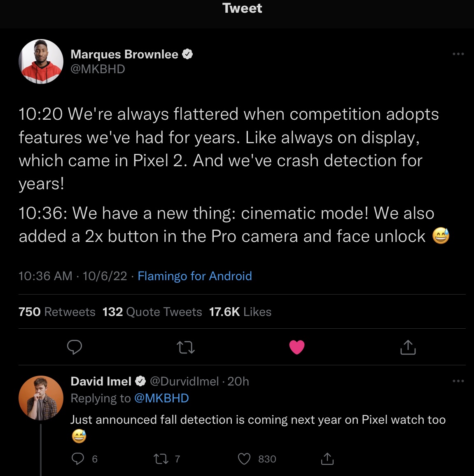This screenshot has height=476, width=474.
Task: Open more options for main tweet
Action: coord(458,54)
